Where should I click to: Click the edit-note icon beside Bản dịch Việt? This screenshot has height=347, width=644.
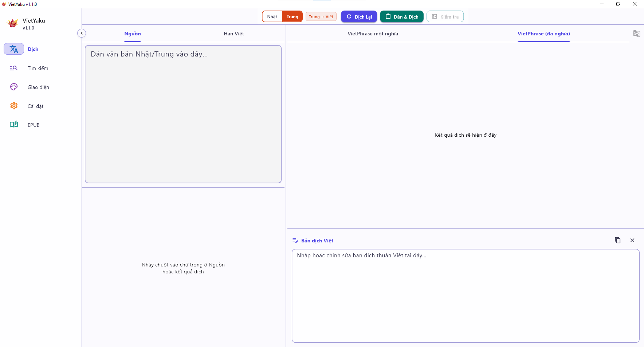pos(295,241)
